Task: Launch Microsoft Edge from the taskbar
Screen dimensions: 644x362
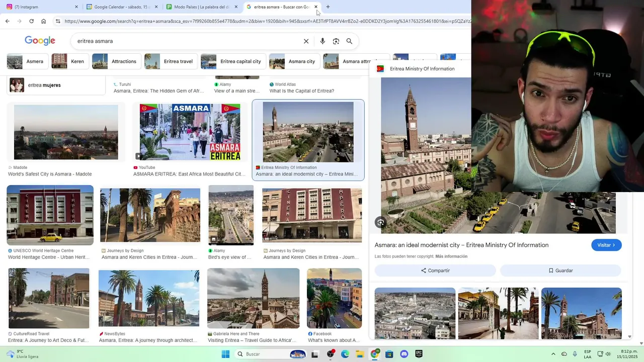Action: click(x=345, y=354)
